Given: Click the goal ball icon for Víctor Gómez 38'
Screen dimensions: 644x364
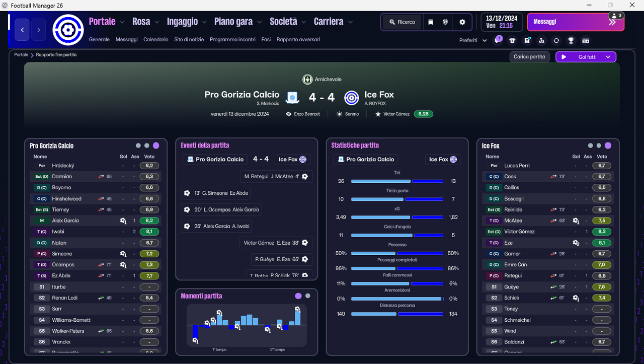Looking at the screenshot, I should [305, 243].
